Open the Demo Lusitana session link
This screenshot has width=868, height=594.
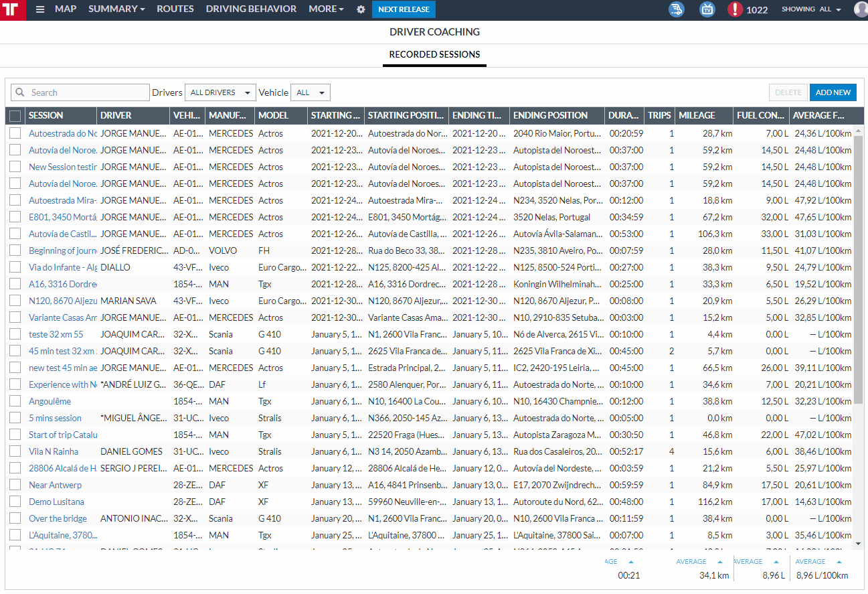coord(56,502)
